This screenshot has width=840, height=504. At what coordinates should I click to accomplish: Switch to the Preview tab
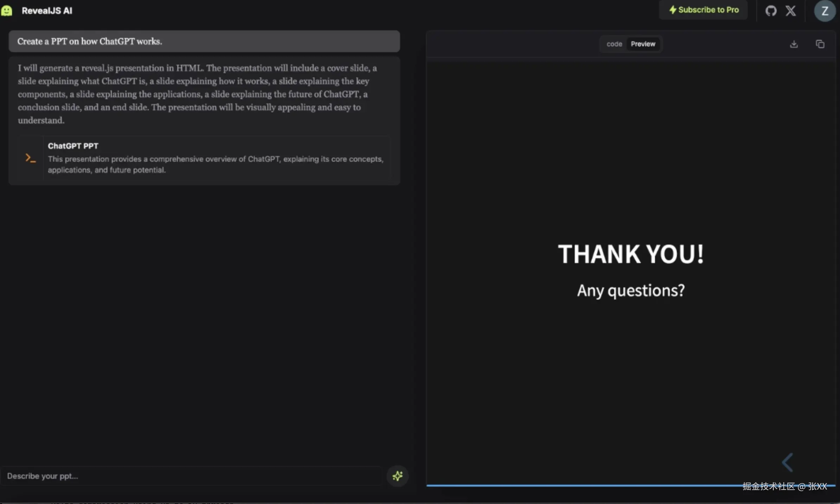pos(643,44)
